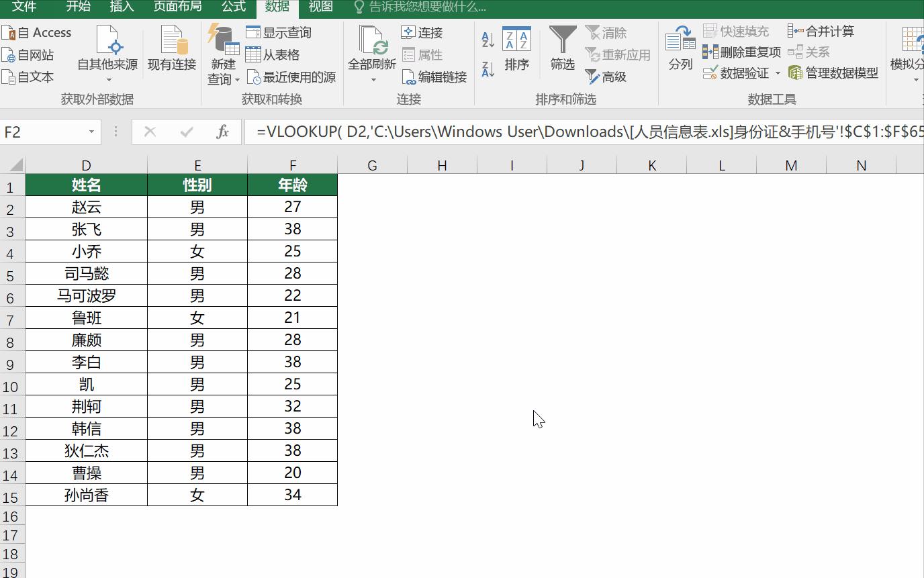Select cell containing 马可波罗
The height and width of the screenshot is (578, 924).
tap(87, 296)
